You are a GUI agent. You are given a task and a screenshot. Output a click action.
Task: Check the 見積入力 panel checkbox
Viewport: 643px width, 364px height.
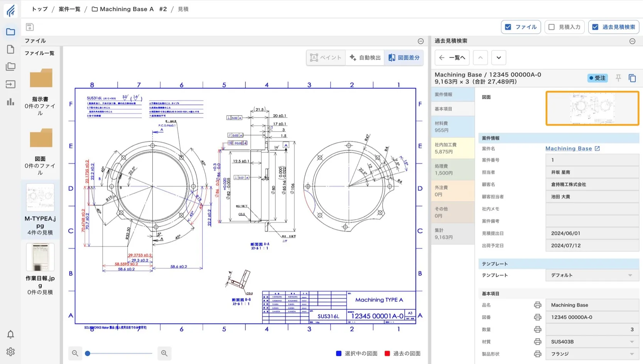pos(552,27)
